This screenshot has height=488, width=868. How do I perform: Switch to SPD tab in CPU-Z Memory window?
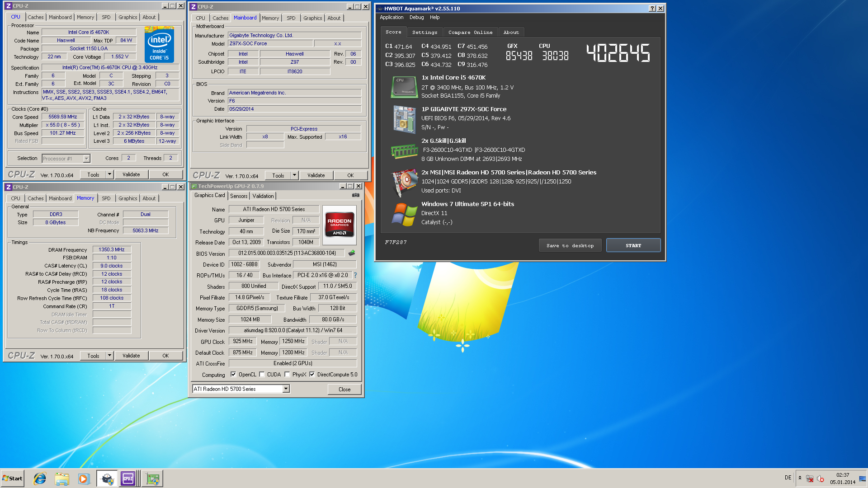point(106,198)
